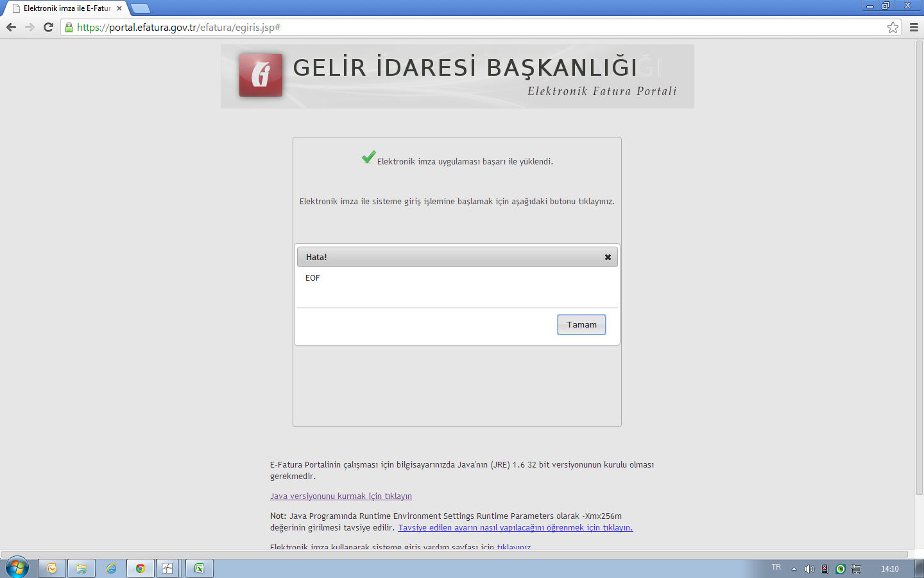Click the Gelir İdaresi red logo

point(261,75)
